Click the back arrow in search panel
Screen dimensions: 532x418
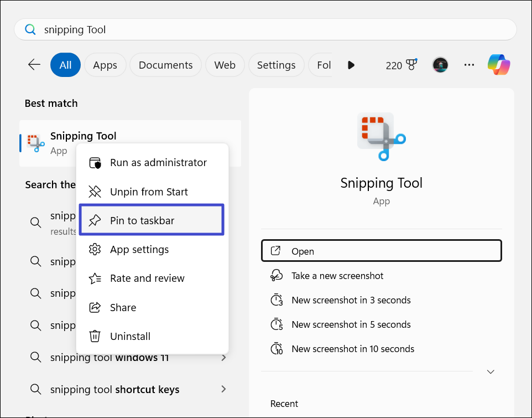[34, 65]
